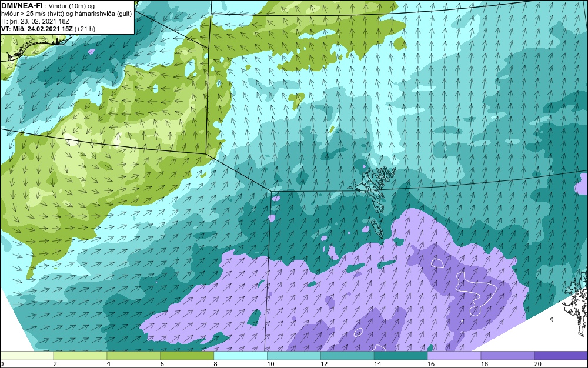Click the 14–16 m/s dark teal legend swatch
This screenshot has width=588, height=368.
click(x=401, y=355)
